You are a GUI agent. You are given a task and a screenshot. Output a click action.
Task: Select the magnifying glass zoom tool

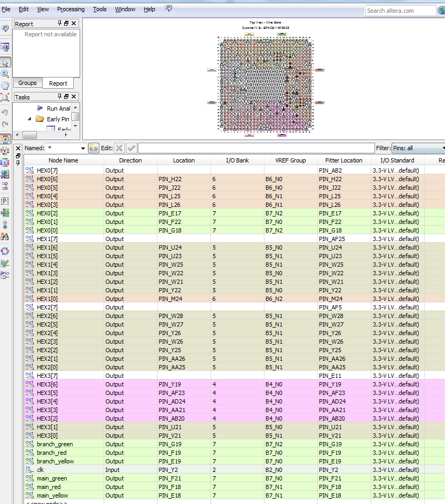[5, 73]
